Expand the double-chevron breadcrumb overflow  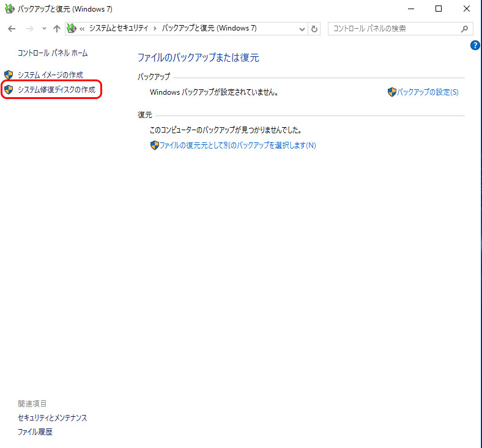pos(82,29)
